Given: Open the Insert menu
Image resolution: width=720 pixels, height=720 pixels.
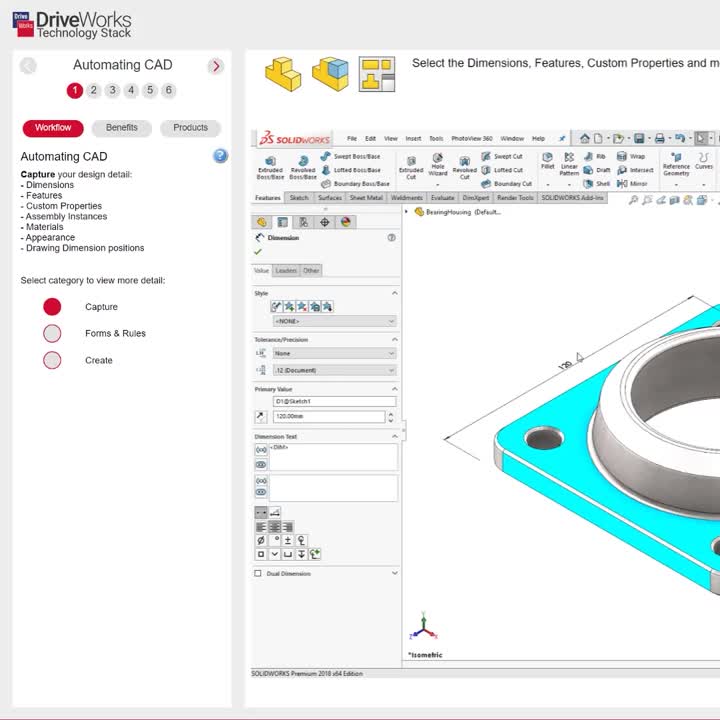Looking at the screenshot, I should pos(413,138).
